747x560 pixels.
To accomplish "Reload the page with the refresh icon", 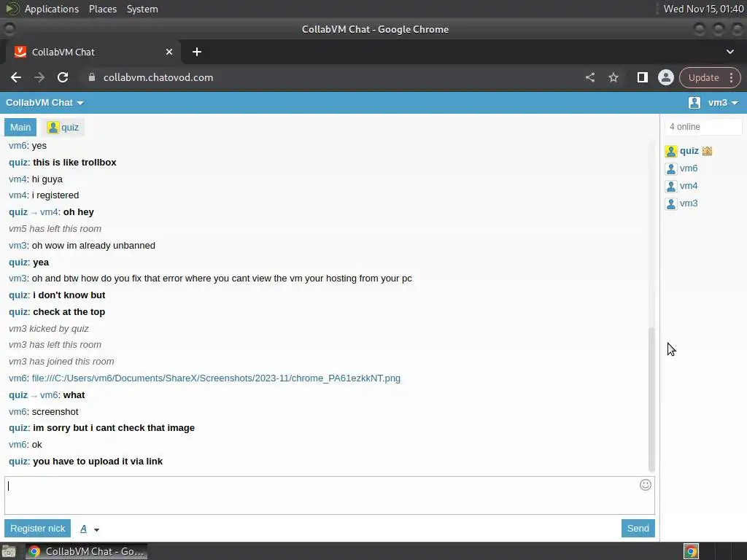I will click(x=63, y=77).
